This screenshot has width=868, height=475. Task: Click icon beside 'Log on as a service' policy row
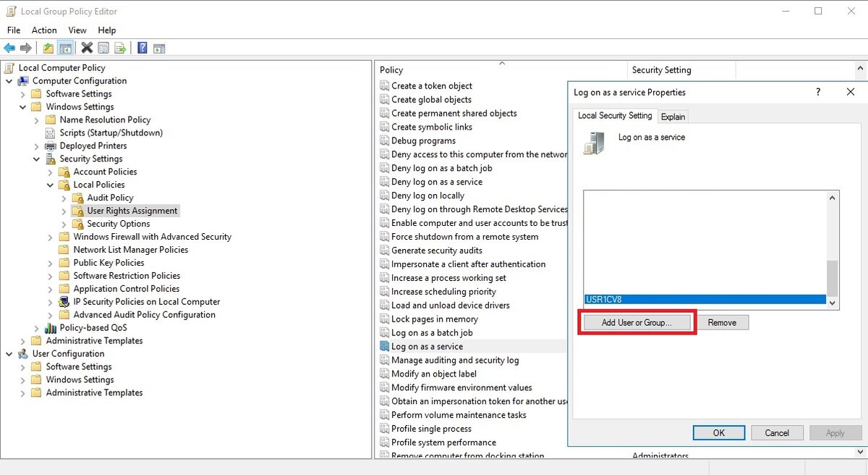384,347
